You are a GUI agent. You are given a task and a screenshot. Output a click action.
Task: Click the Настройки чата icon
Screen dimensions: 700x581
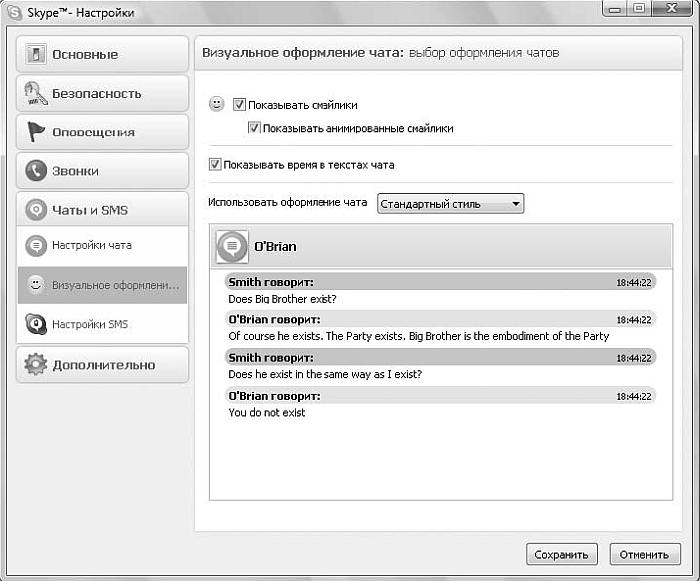click(x=36, y=245)
